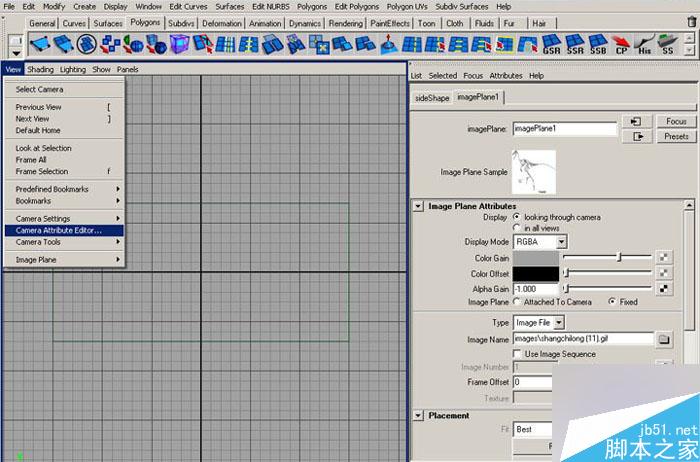Image resolution: width=700 pixels, height=462 pixels.
Task: Click the imagePlane name input field
Action: click(x=565, y=129)
